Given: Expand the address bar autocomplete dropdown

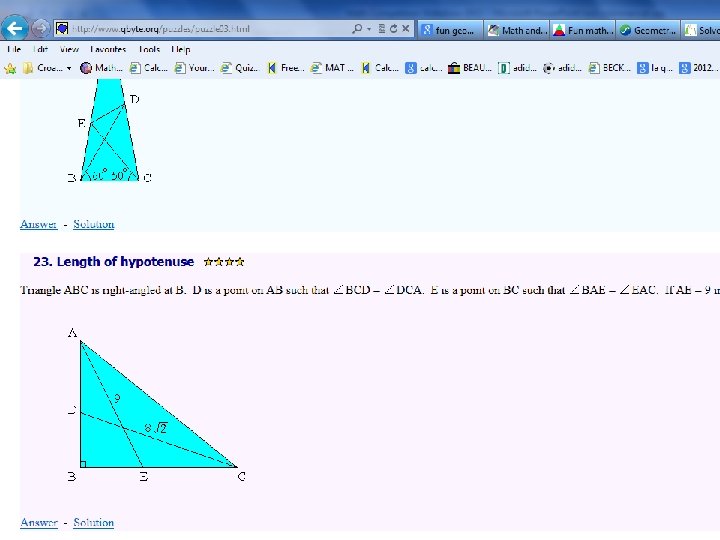Looking at the screenshot, I should point(369,28).
